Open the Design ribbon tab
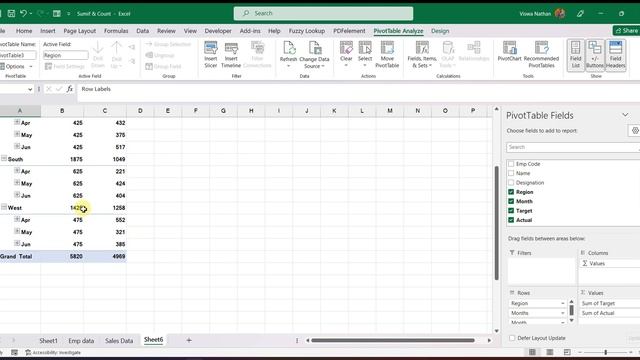This screenshot has width=640, height=360. [440, 31]
